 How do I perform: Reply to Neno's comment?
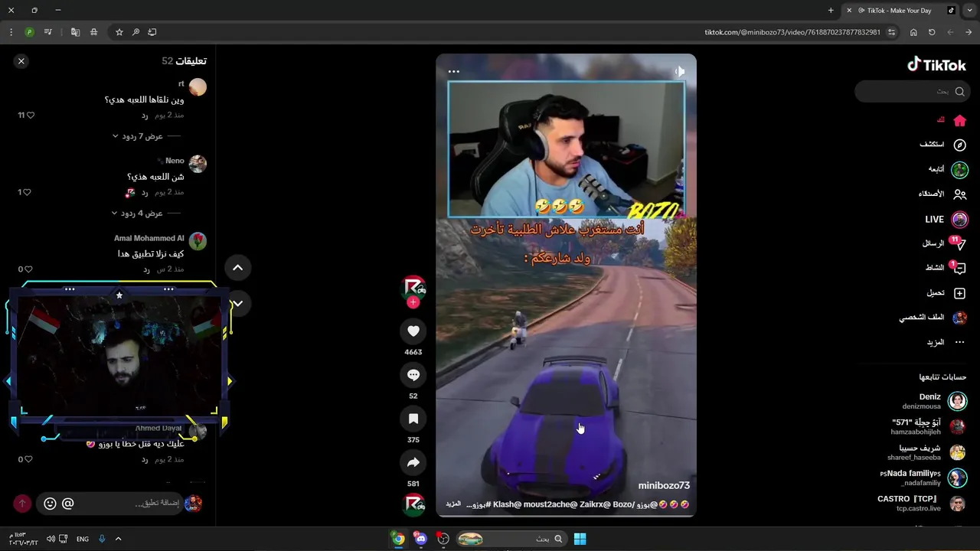144,192
